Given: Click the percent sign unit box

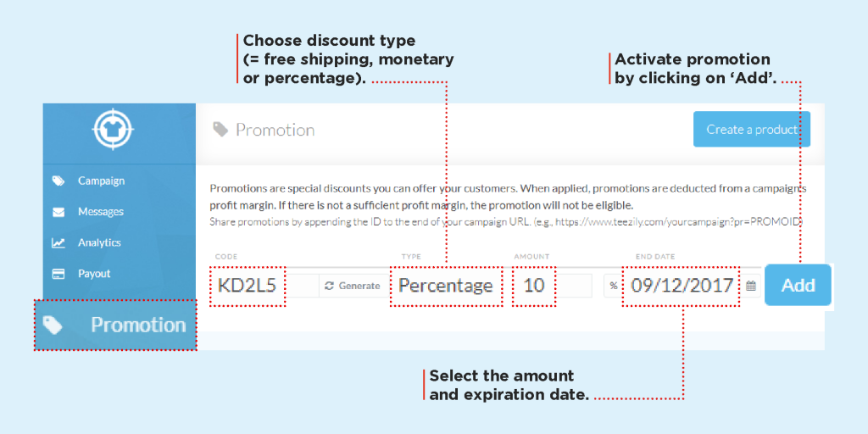Looking at the screenshot, I should click(613, 286).
